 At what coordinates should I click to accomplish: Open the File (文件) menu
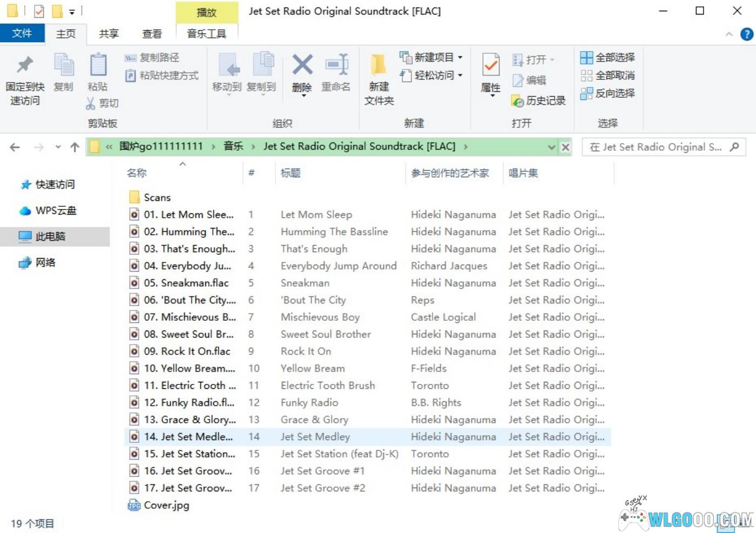22,33
